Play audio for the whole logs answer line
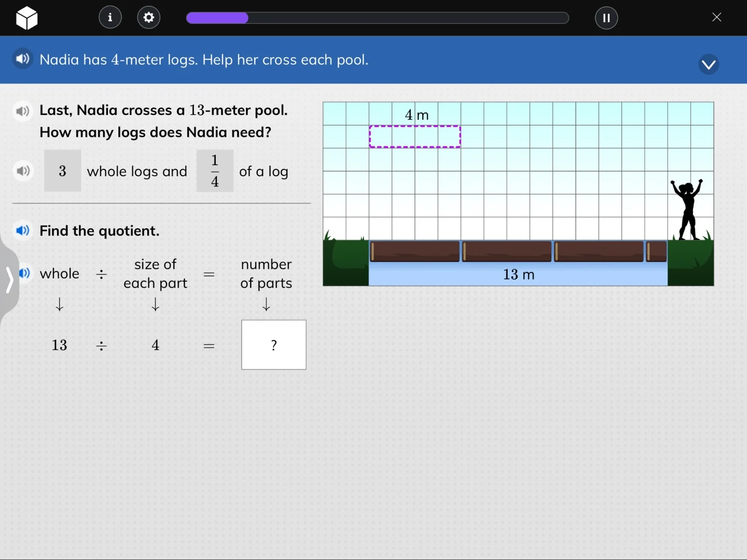The height and width of the screenshot is (560, 747). pos(23,171)
